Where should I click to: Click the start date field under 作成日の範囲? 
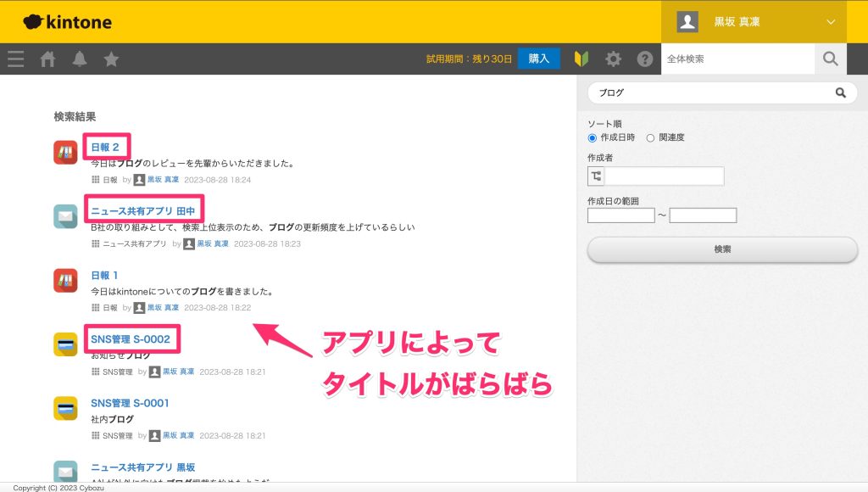click(621, 215)
